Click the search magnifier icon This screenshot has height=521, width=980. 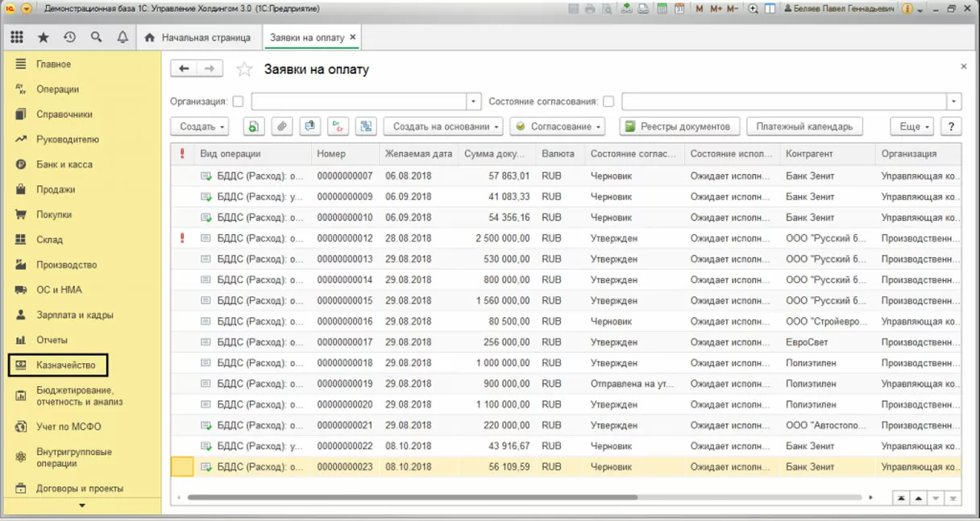pos(97,38)
